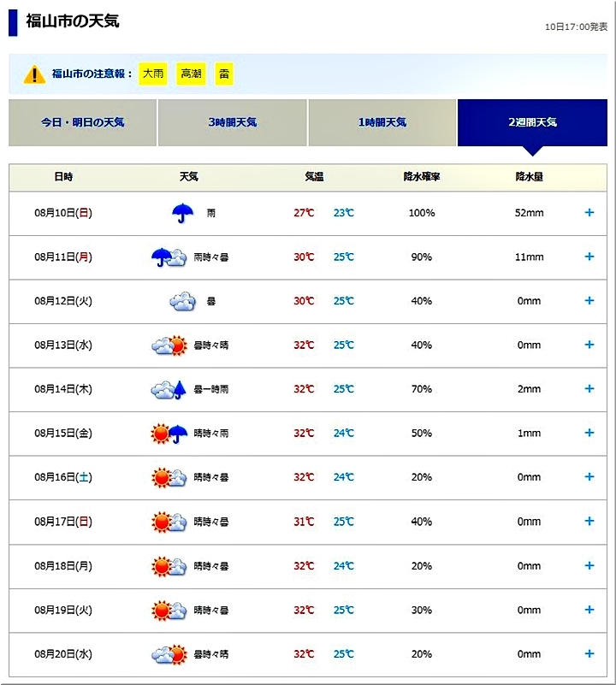Click the rain-cloud icon for 08月11日
616x685 pixels.
(169, 257)
